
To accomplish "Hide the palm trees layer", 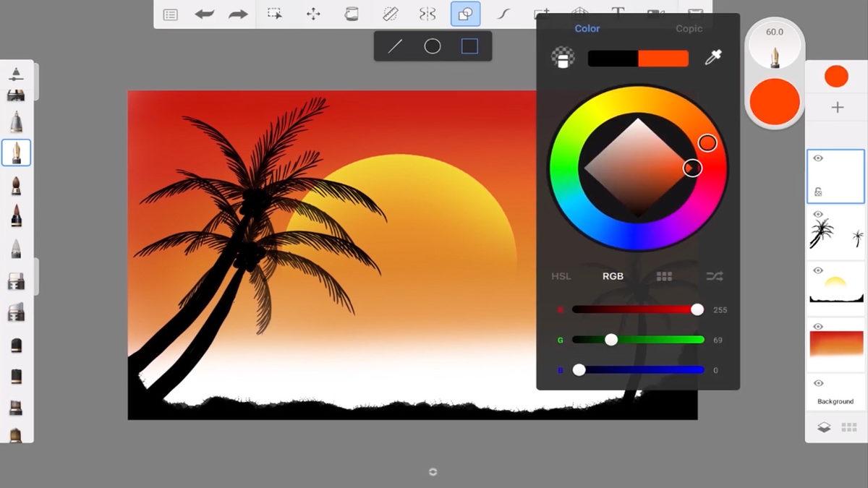I will click(818, 215).
